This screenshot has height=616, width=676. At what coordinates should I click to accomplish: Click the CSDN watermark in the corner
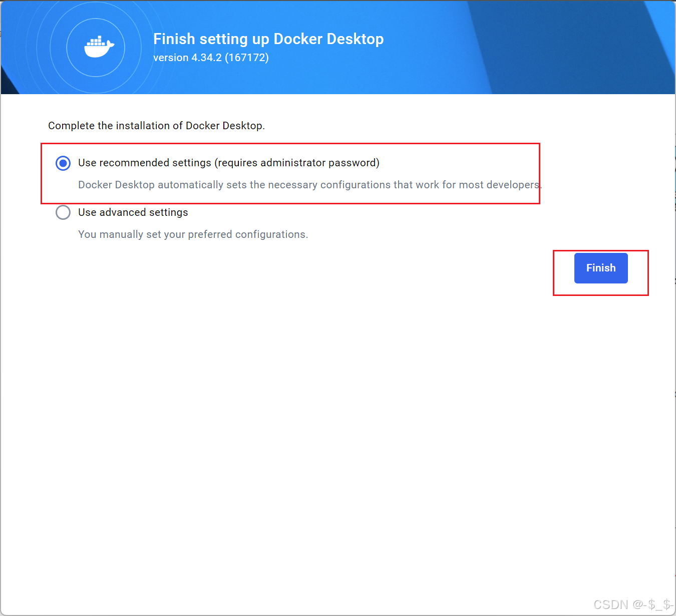point(633,604)
